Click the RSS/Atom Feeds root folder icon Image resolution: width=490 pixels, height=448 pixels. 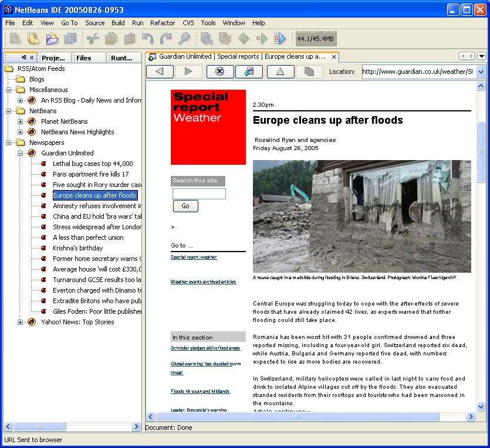point(9,69)
